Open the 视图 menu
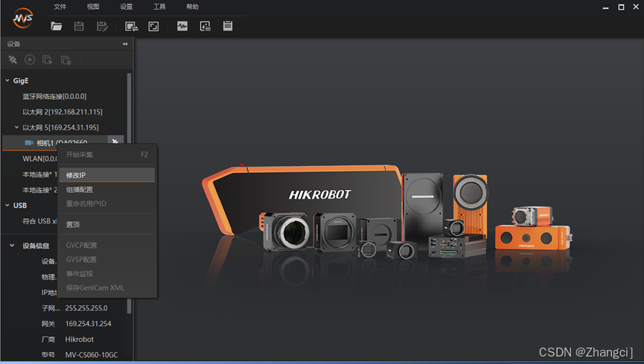Viewport: 644px width, 364px height. coord(93,7)
